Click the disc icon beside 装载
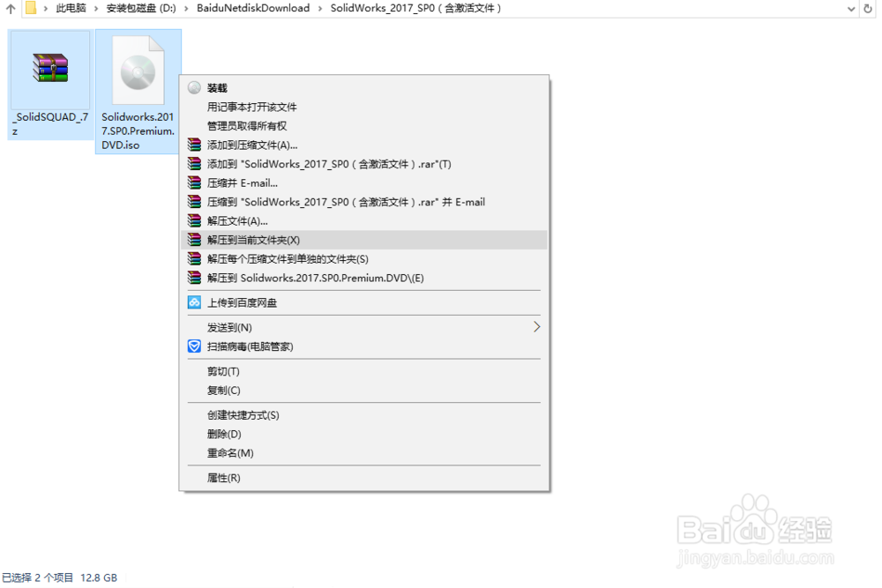This screenshot has height=588, width=882. click(x=194, y=87)
